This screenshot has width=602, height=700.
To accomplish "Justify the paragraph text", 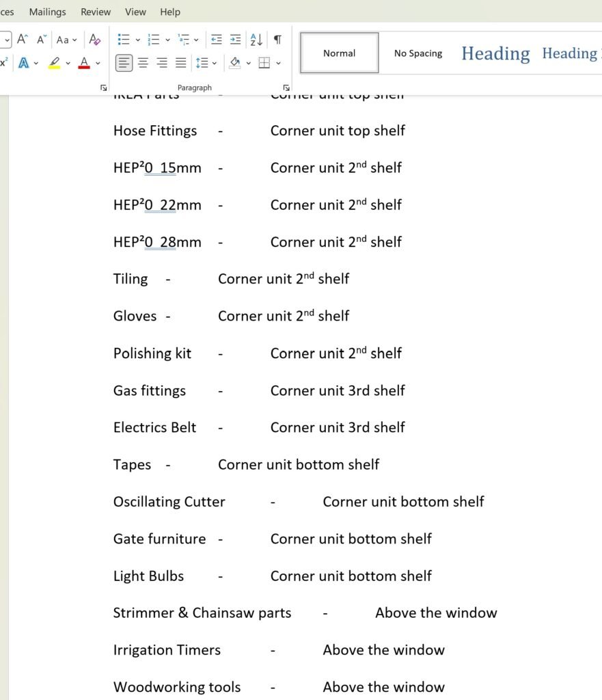I will tap(180, 63).
